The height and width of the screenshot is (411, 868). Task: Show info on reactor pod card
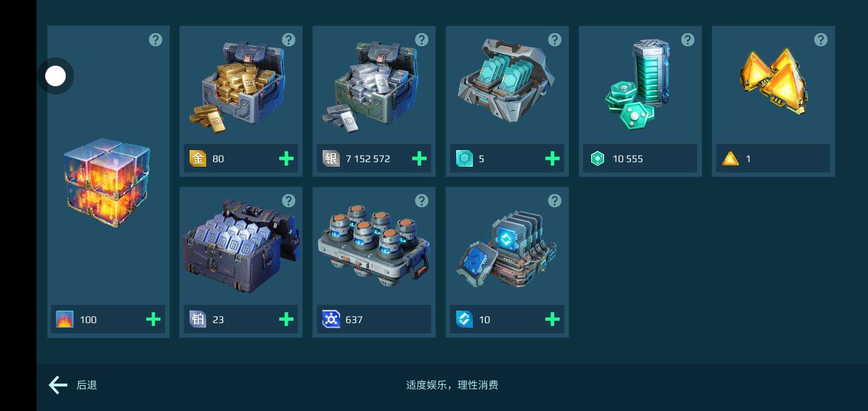pyautogui.click(x=421, y=200)
